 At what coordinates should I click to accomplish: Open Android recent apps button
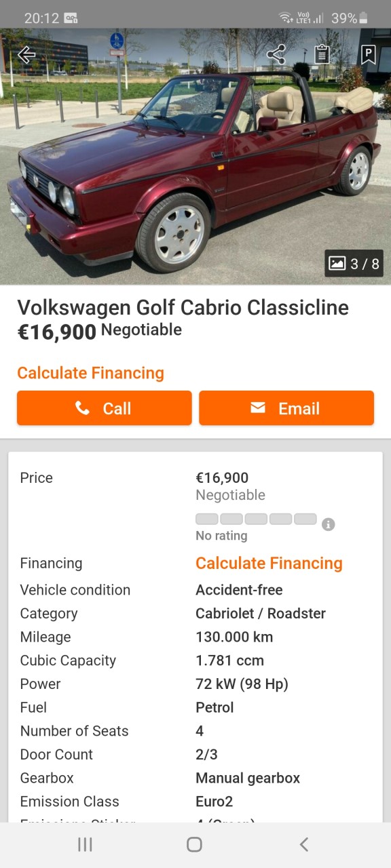click(85, 844)
